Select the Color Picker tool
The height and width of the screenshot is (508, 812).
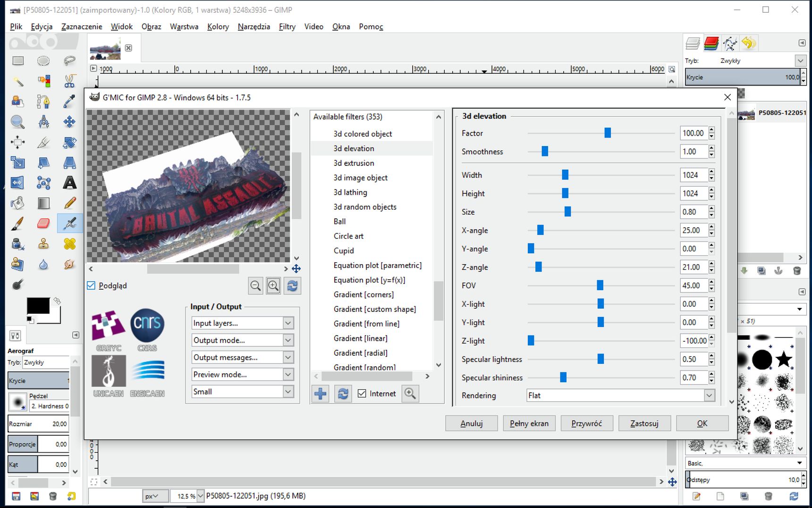[x=69, y=101]
